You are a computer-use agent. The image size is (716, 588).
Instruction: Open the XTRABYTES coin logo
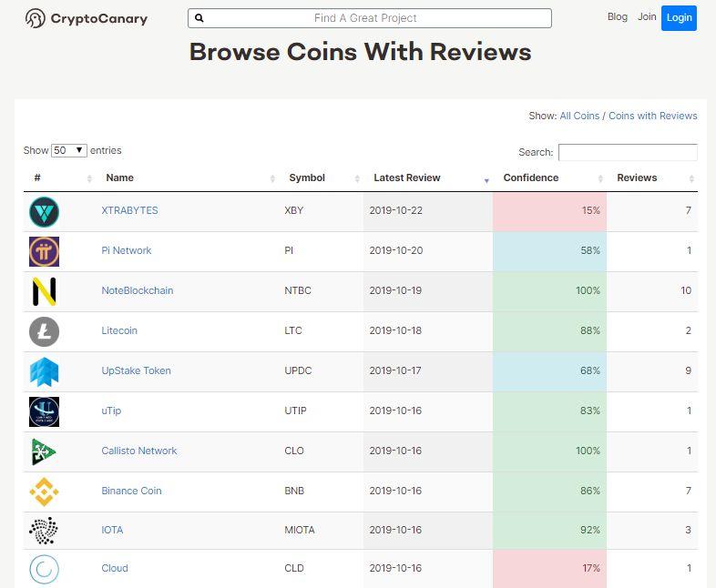click(x=45, y=212)
